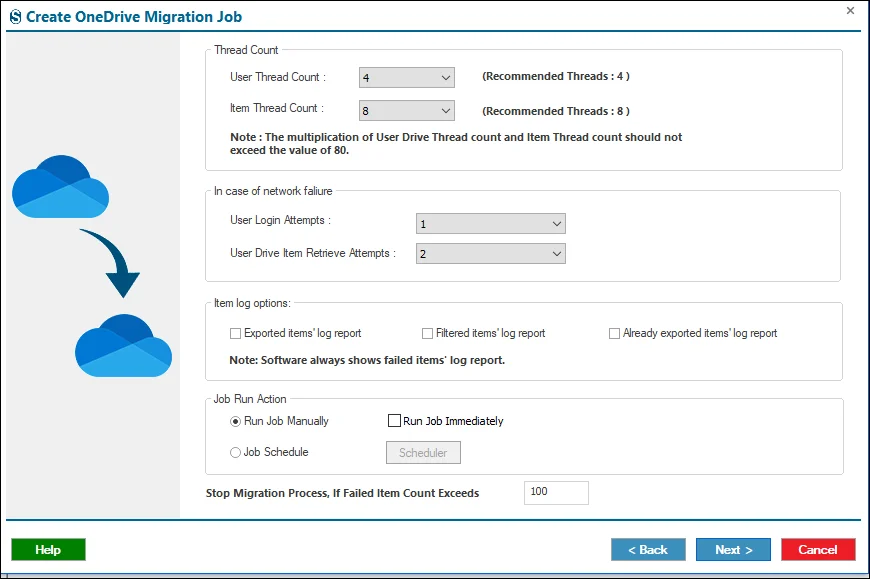The width and height of the screenshot is (870, 579).
Task: Open the Item Thread Count dropdown
Action: point(407,110)
